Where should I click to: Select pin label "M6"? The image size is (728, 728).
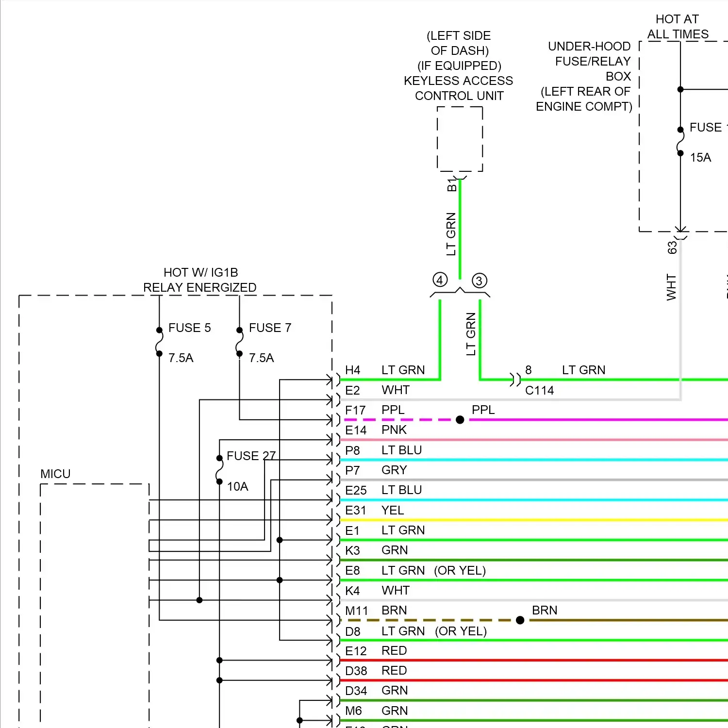pyautogui.click(x=353, y=711)
